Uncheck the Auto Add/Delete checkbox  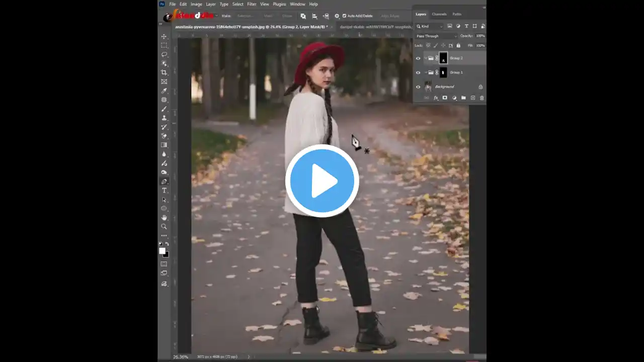tap(344, 16)
